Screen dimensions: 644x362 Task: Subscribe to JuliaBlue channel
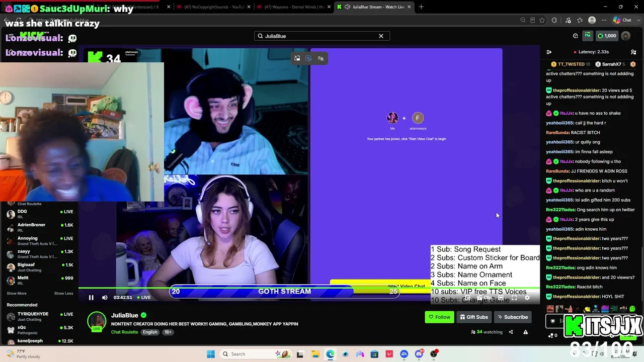(x=513, y=317)
